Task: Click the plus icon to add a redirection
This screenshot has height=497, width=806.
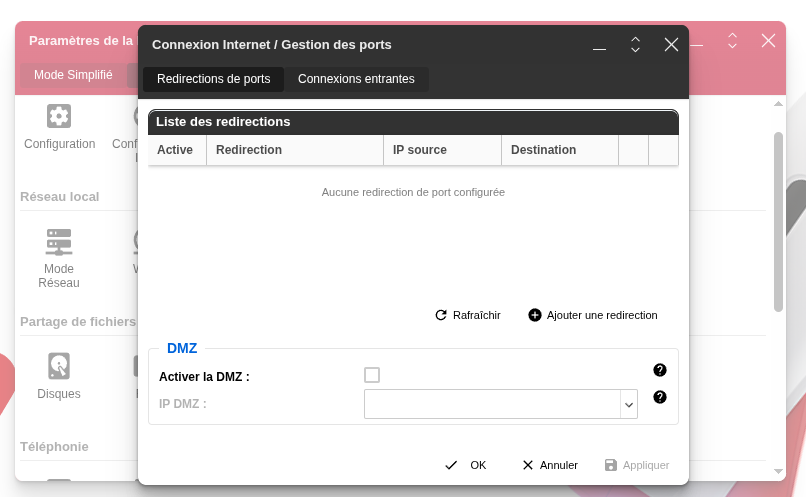Action: [535, 315]
